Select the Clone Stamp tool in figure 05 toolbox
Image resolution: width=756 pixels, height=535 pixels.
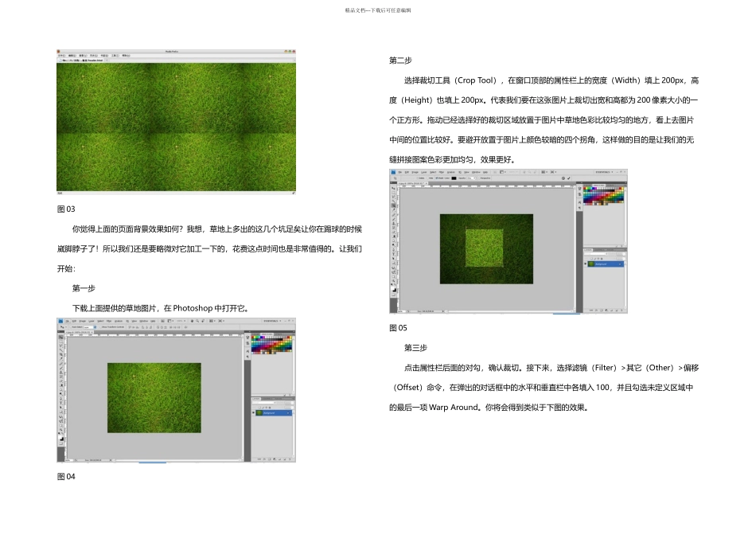click(393, 224)
